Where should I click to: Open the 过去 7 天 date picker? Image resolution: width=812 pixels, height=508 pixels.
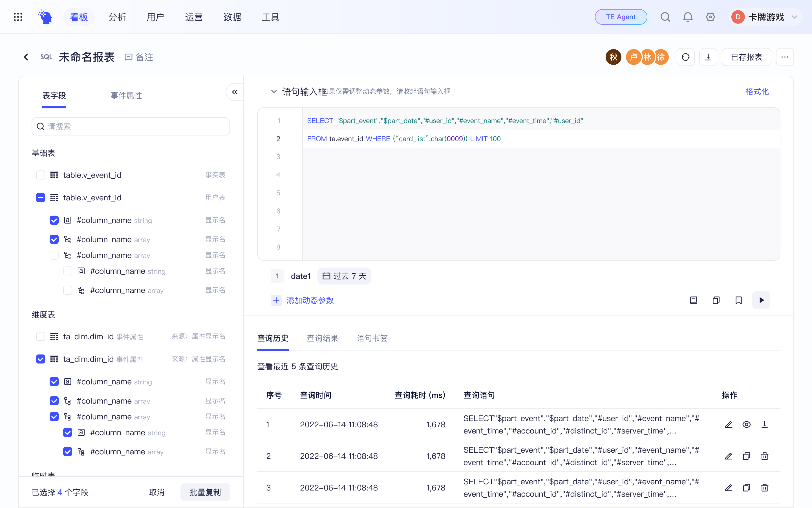(344, 276)
